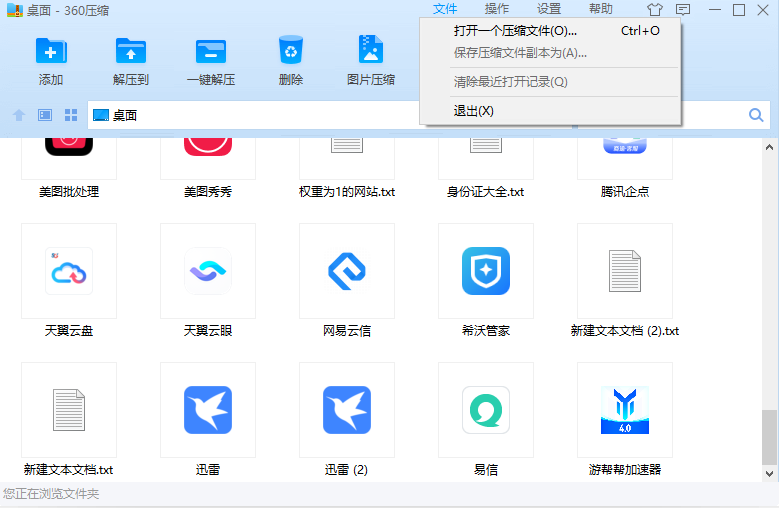Select the 新建文本文档 (2).txt file icon
This screenshot has width=779, height=508.
tap(625, 271)
